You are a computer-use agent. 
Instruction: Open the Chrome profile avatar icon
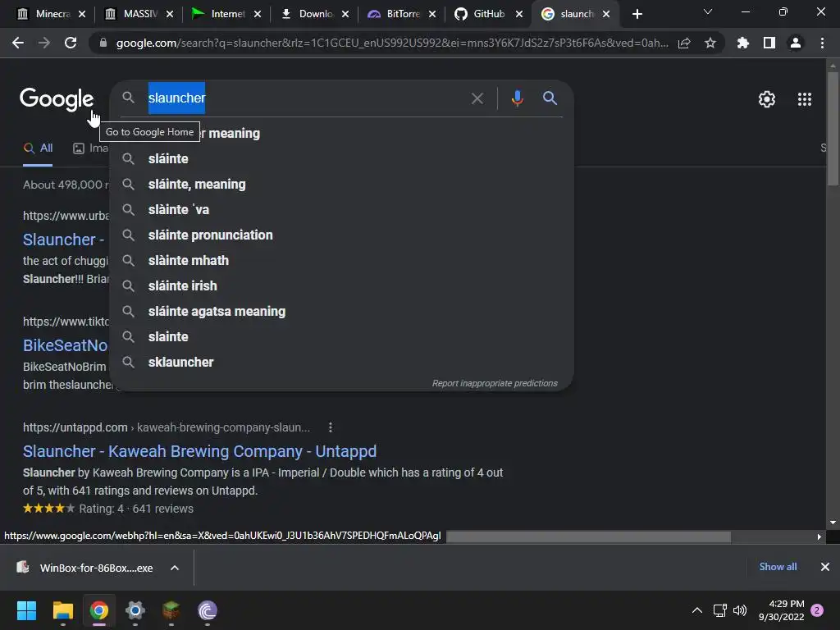coord(796,43)
